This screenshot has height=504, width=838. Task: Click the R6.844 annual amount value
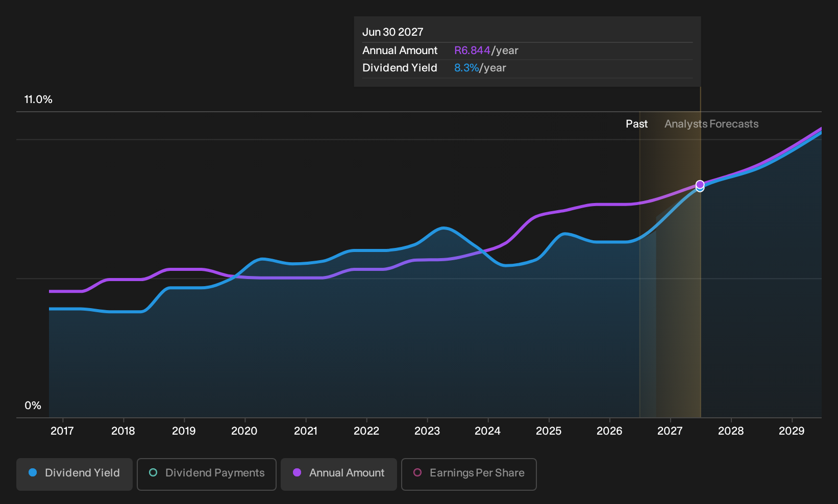(x=472, y=51)
